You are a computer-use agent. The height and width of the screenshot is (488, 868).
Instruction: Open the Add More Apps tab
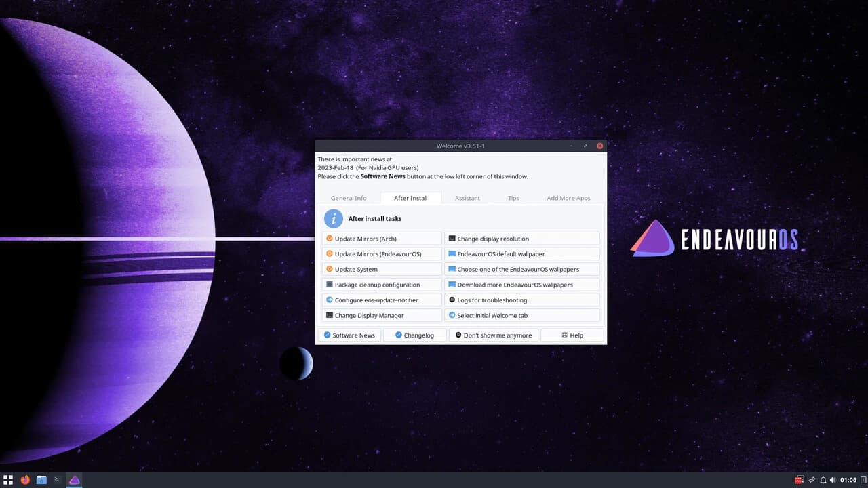coord(568,198)
